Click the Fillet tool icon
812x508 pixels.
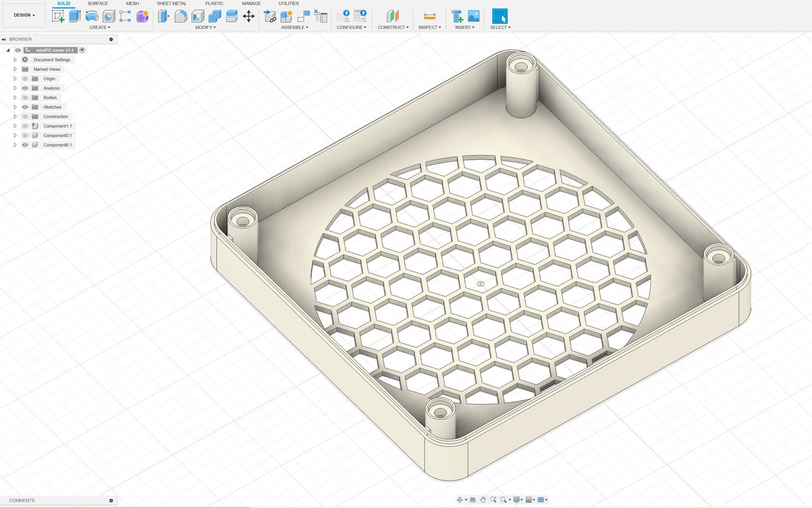(180, 16)
